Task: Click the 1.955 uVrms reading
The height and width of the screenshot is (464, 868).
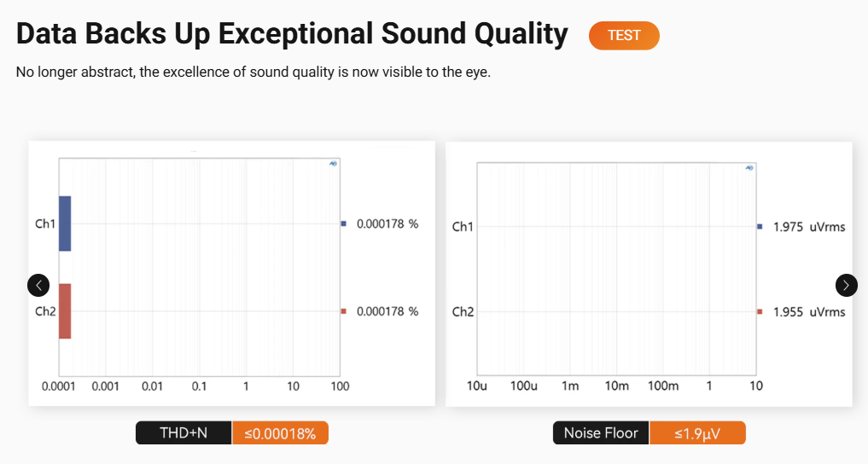Action: [x=809, y=312]
